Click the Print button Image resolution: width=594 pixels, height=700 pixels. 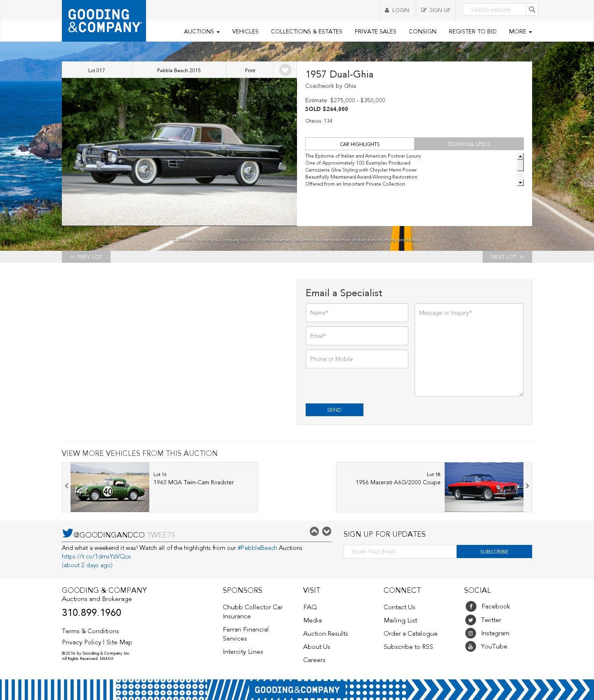(x=250, y=70)
